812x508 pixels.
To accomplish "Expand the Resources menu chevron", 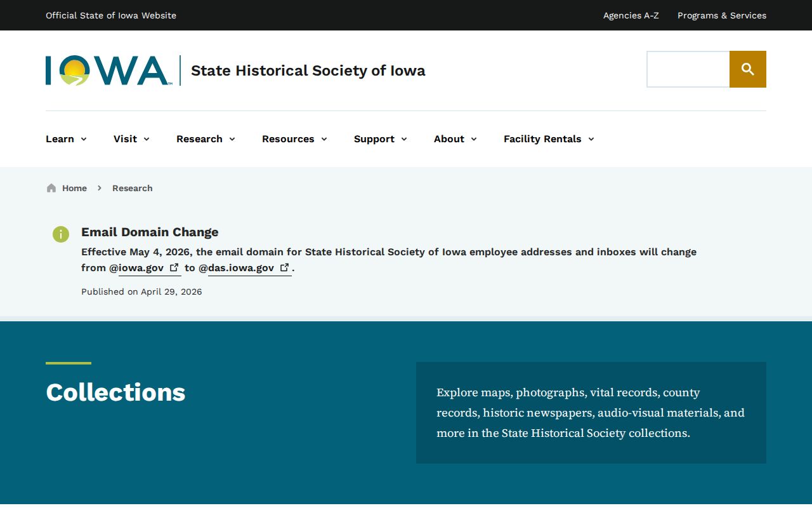I will [324, 139].
